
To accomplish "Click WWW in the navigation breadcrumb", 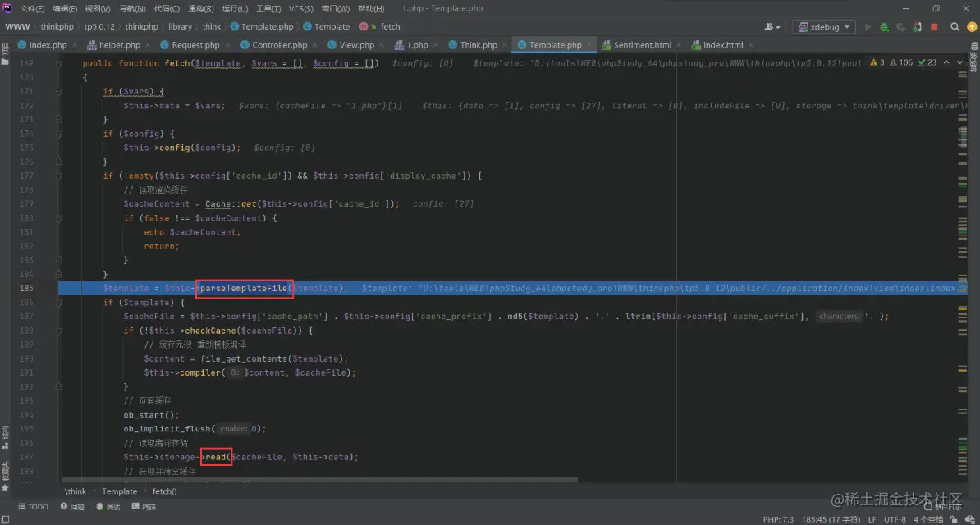I will pos(17,27).
